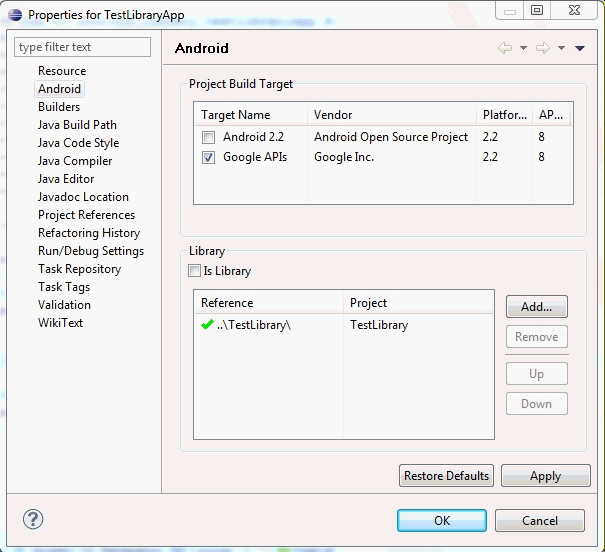Viewport: 605px width, 552px height.
Task: Click Android Open Source Project vendor cell
Action: 391,137
